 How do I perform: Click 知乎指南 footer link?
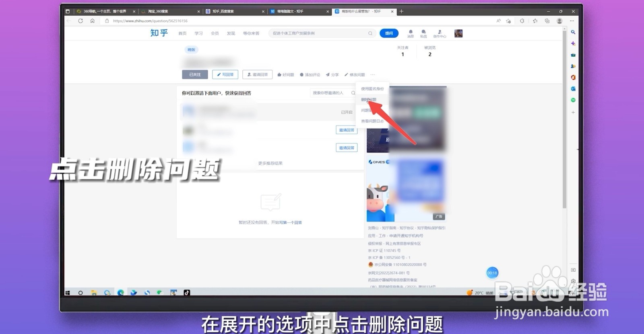tap(388, 228)
